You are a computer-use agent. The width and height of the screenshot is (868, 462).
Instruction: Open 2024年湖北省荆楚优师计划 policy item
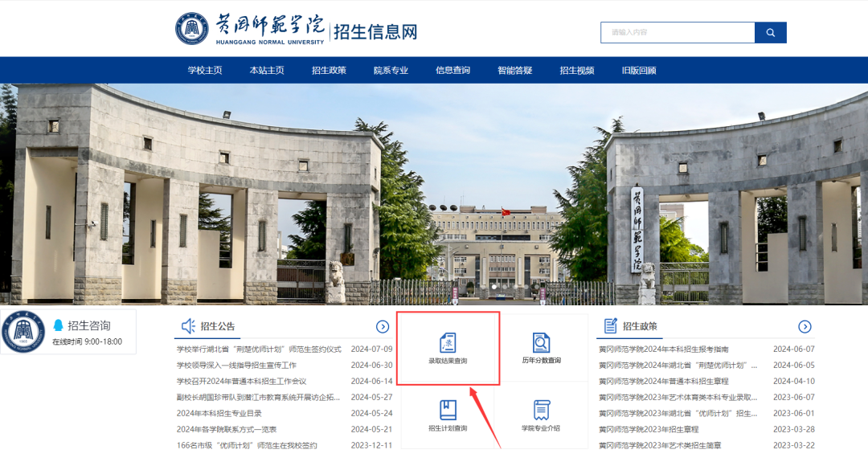(x=678, y=365)
